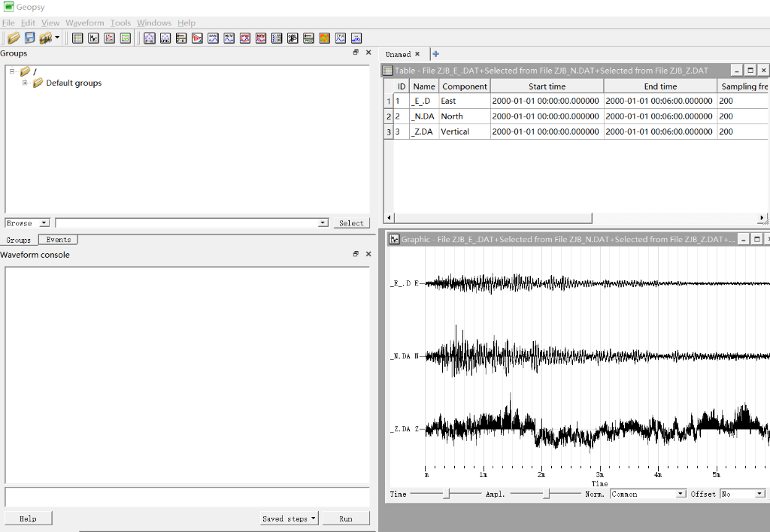Open a new Table view from toolbar
This screenshot has height=532, width=770.
click(x=77, y=38)
